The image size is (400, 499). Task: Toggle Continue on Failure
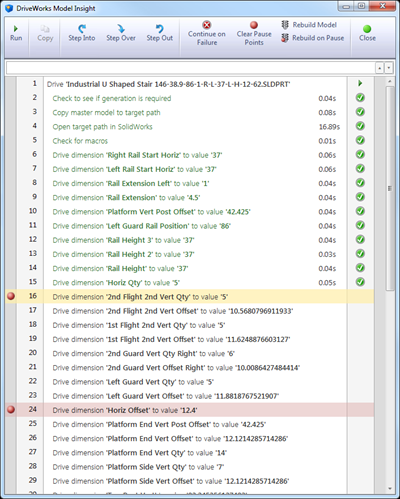[207, 34]
